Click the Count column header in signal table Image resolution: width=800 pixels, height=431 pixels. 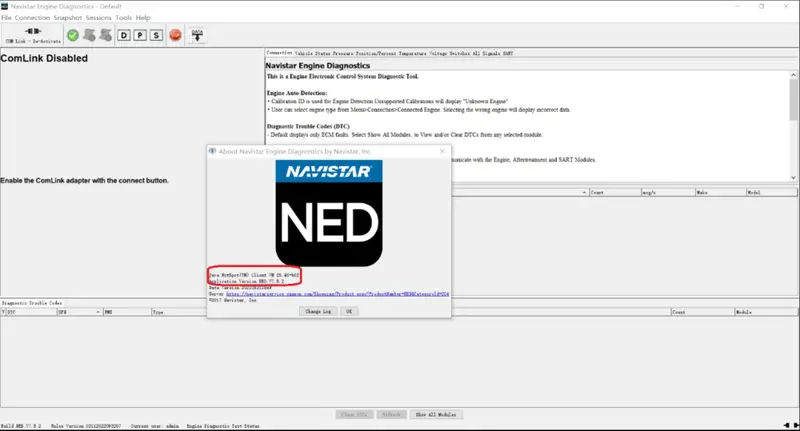pyautogui.click(x=615, y=192)
